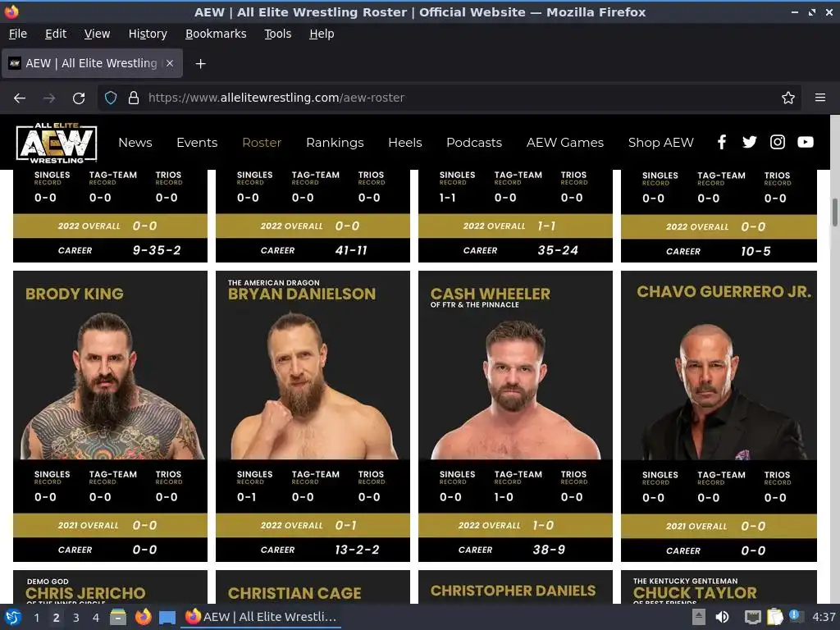Open AEW YouTube channel icon
Screen dimensions: 840x630
click(806, 142)
